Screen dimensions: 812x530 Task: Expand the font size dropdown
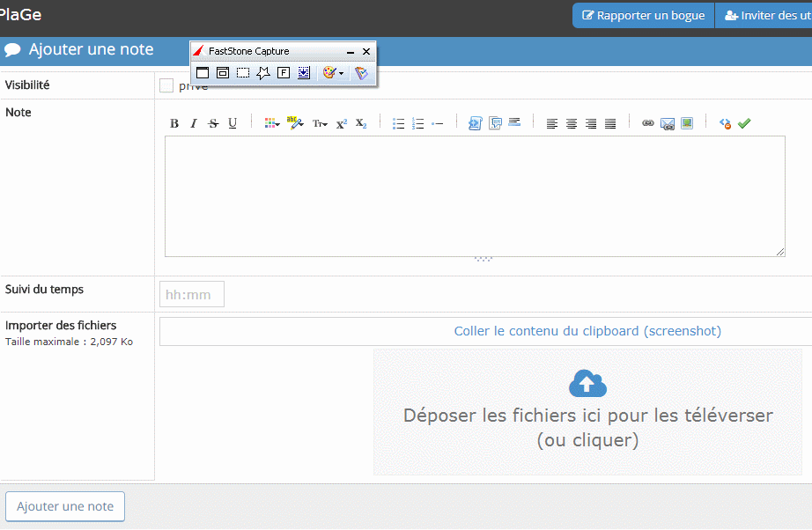point(320,123)
